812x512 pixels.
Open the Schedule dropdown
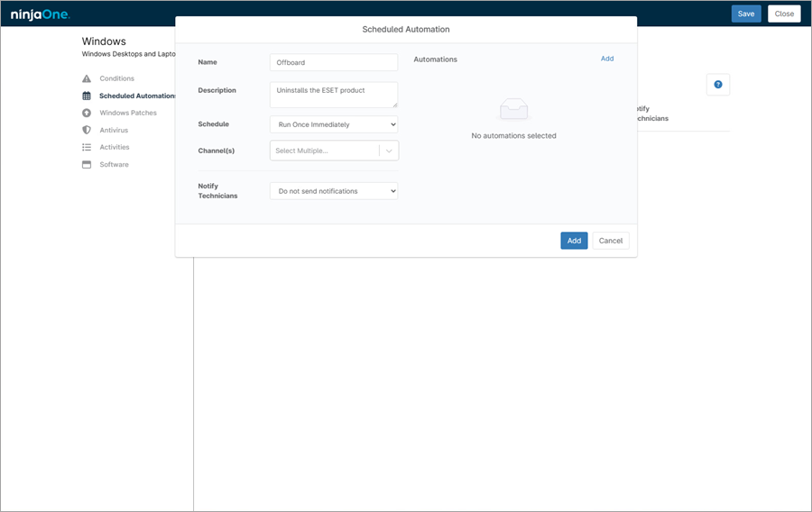[x=333, y=124]
